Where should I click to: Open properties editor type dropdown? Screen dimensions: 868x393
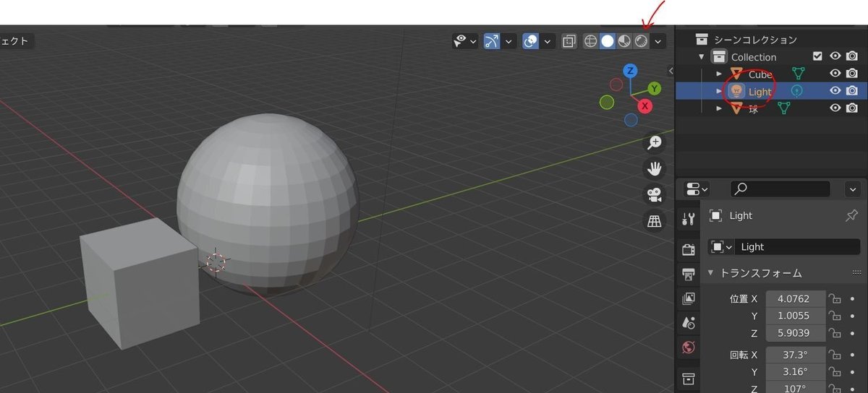pyautogui.click(x=697, y=189)
